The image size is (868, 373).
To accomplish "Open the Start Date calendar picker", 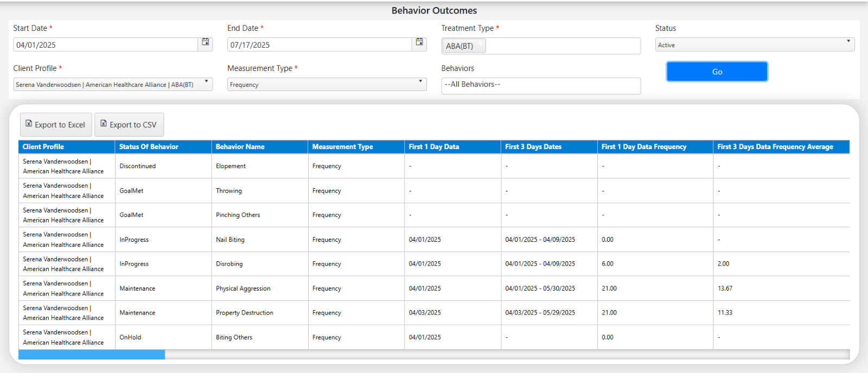I will 206,42.
